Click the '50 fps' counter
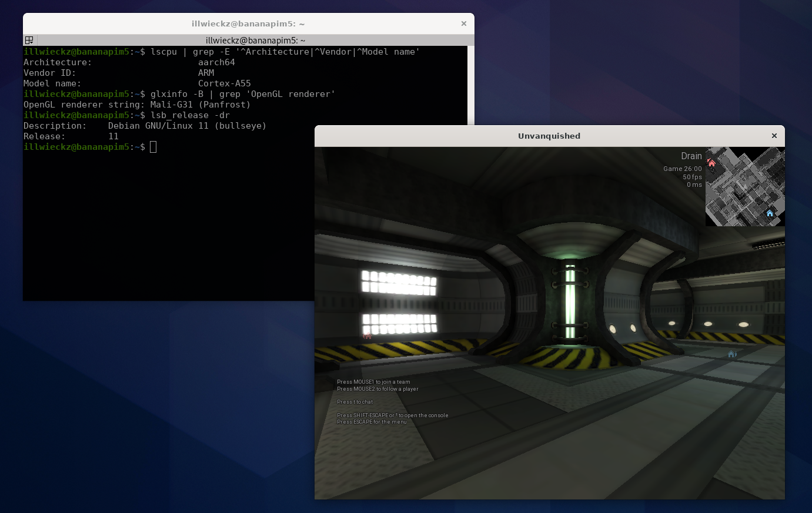The width and height of the screenshot is (812, 513). coord(692,177)
